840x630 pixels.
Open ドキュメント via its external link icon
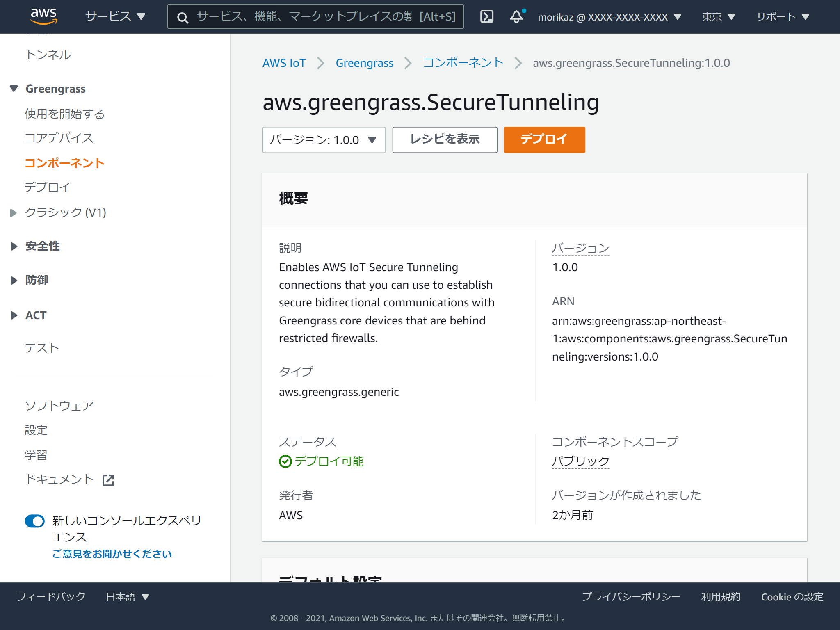(108, 480)
